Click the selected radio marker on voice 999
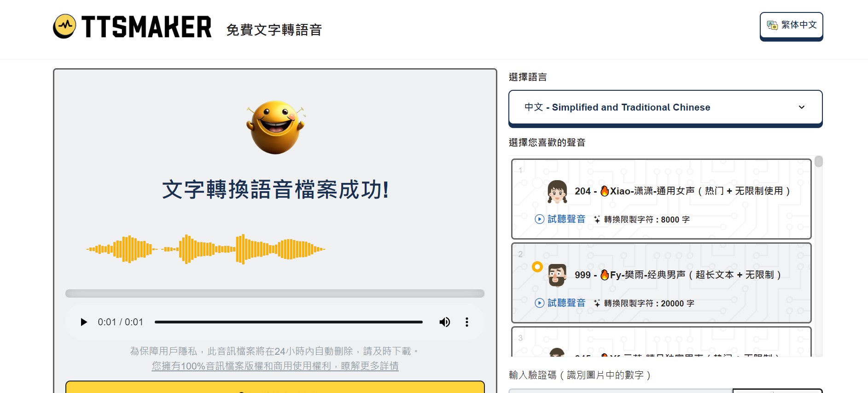The height and width of the screenshot is (393, 868). coord(537,267)
